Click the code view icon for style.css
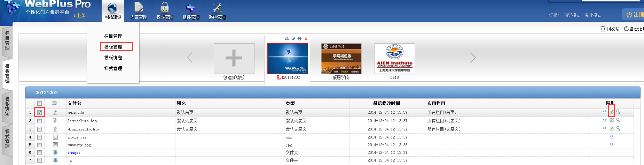This screenshot has height=165, width=644. [x=611, y=137]
